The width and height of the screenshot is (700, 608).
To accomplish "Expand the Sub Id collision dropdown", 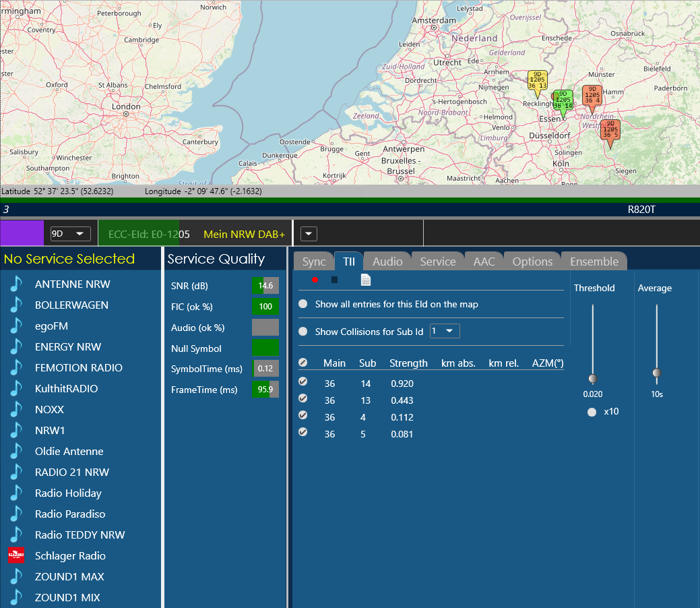I will (445, 331).
